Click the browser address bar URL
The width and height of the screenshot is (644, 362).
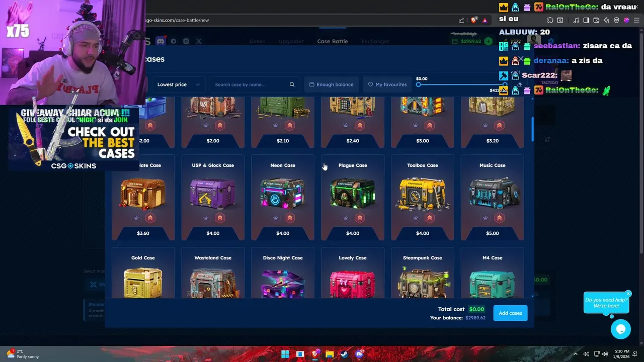[x=177, y=20]
